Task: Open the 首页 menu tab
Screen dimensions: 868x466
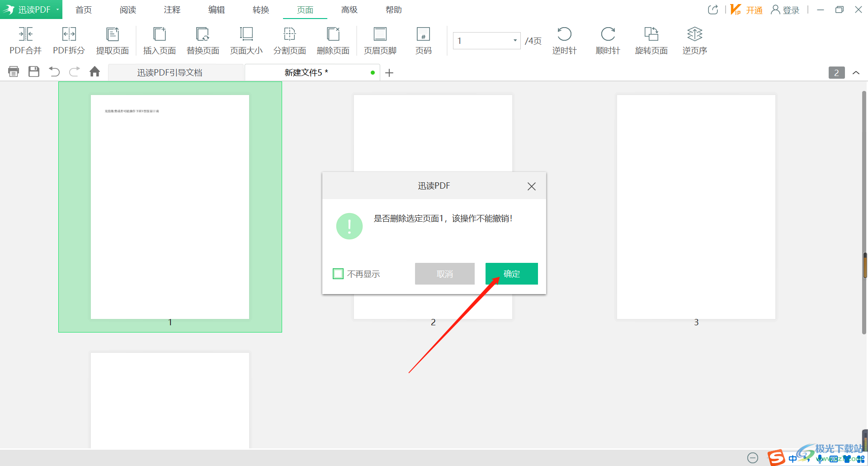Action: (84, 10)
